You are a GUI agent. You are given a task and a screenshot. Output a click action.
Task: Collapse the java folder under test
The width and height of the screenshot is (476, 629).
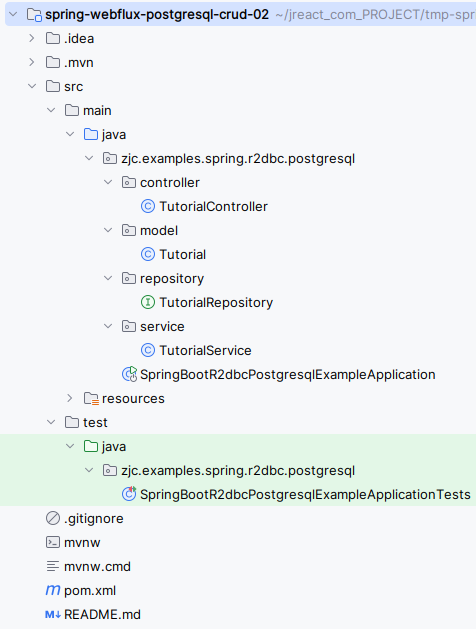70,446
